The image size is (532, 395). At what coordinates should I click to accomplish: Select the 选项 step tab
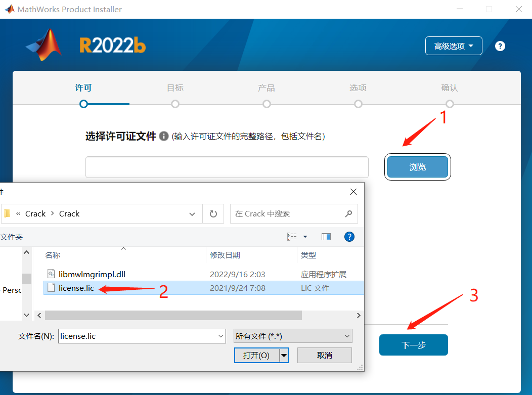(358, 88)
